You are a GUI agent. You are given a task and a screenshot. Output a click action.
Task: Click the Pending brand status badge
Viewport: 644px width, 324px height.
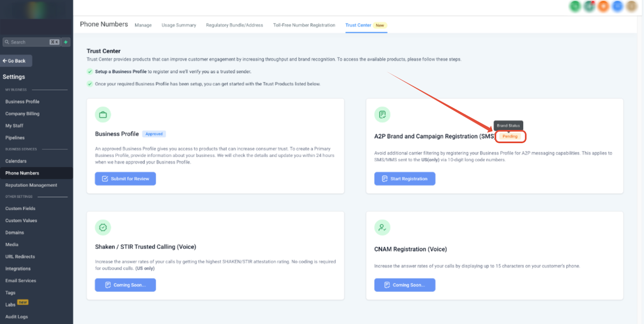tap(510, 136)
